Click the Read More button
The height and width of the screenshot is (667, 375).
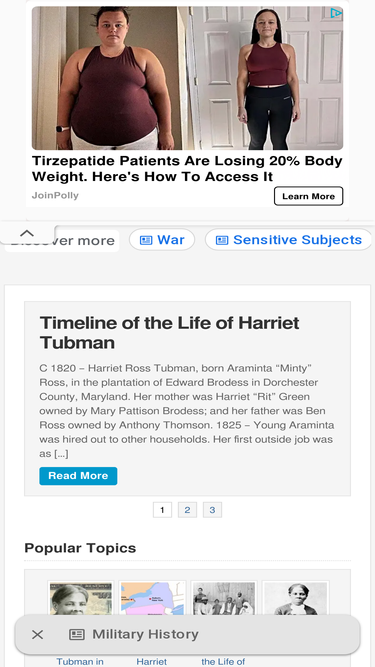point(78,476)
